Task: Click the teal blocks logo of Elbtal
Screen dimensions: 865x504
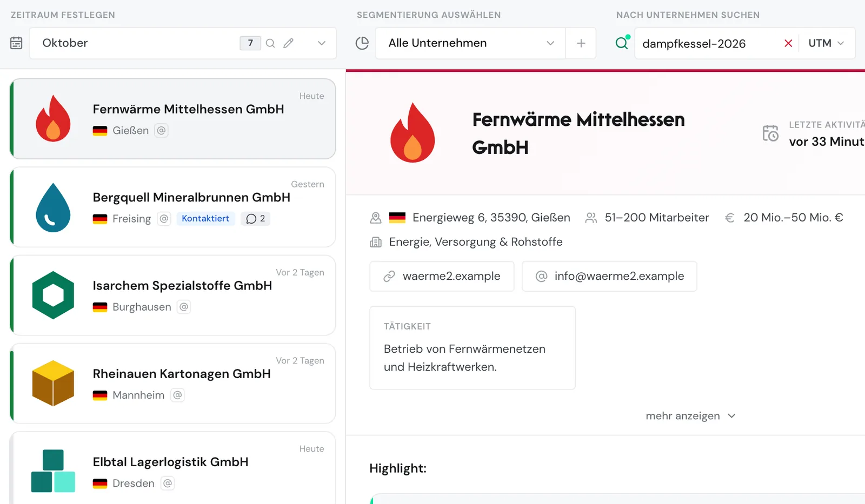Action: [53, 471]
